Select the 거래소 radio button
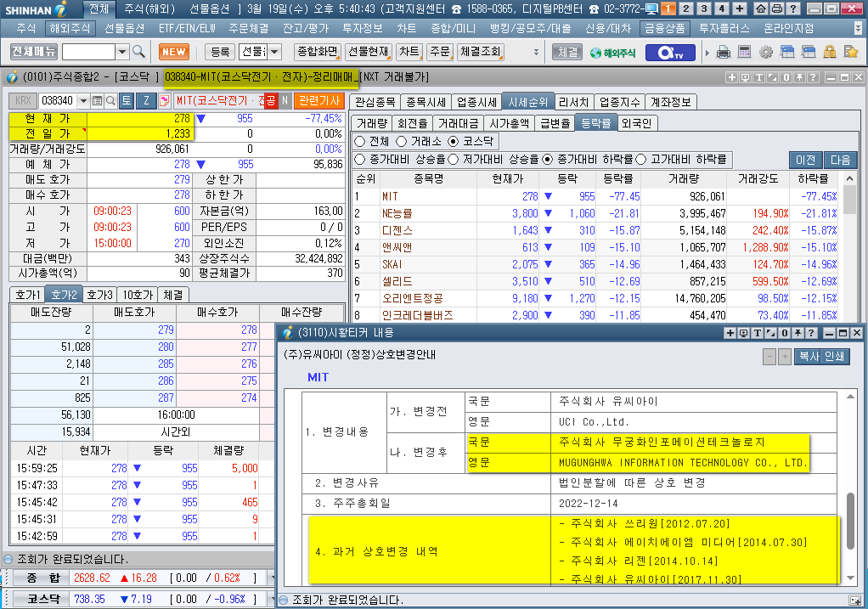Viewport: 868px width, 609px height. 402,142
